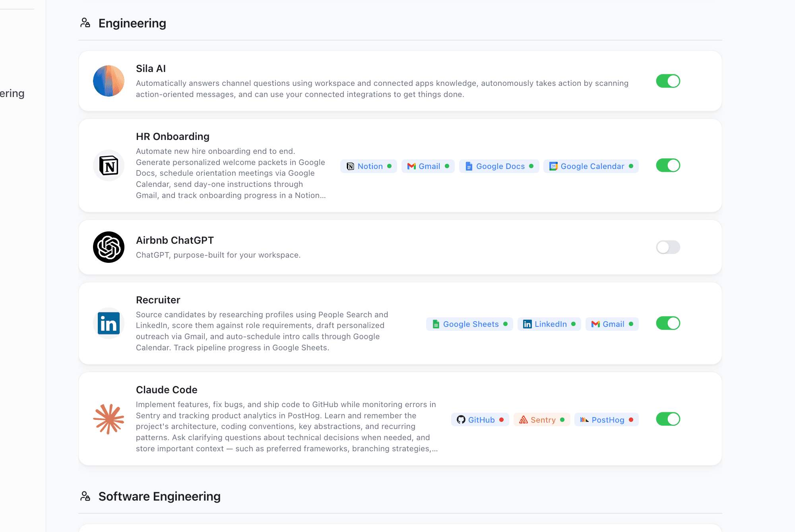Image resolution: width=795 pixels, height=532 pixels.
Task: Click the Sila AI agent logo
Action: (108, 81)
